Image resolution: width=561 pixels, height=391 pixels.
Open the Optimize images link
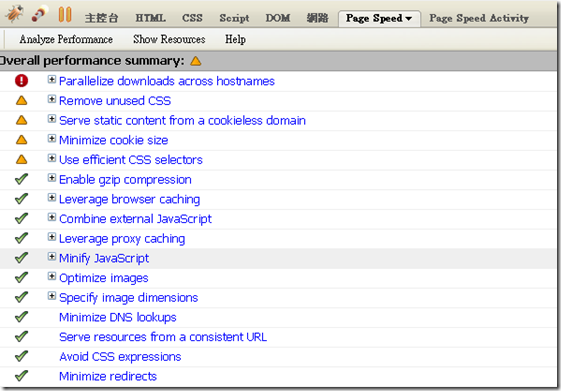click(103, 278)
